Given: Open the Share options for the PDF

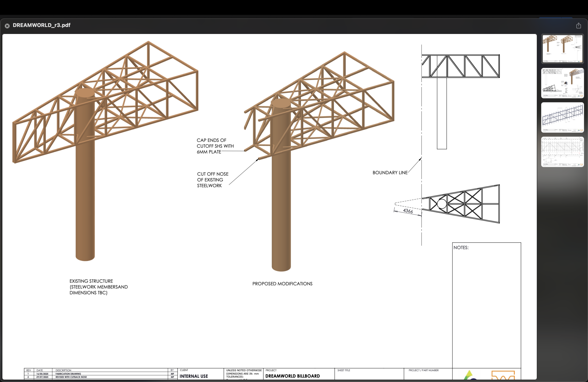Looking at the screenshot, I should (578, 25).
